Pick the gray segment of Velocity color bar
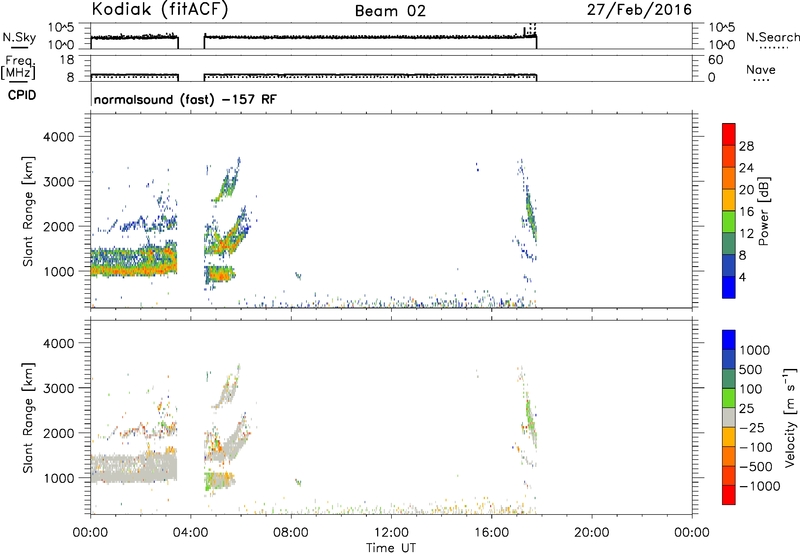 pos(729,417)
